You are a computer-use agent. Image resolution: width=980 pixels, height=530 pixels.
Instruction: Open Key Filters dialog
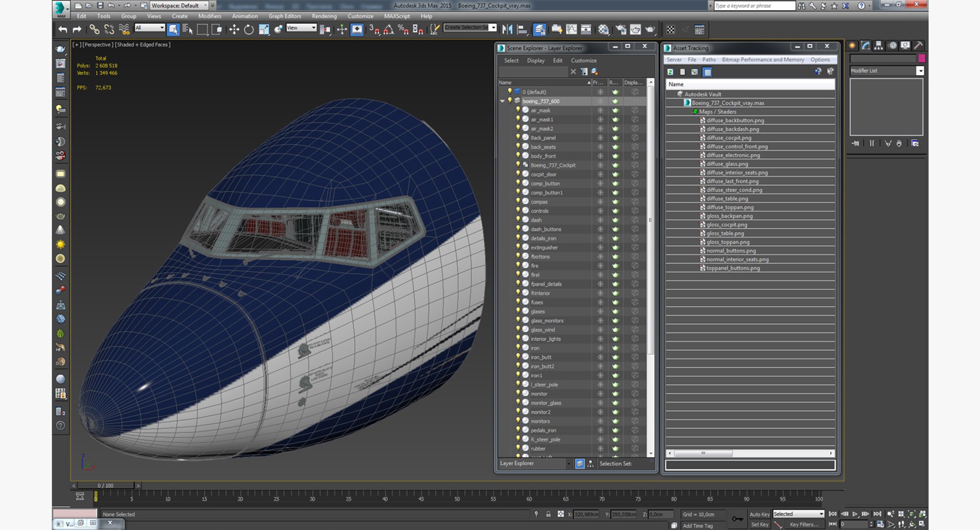click(804, 524)
